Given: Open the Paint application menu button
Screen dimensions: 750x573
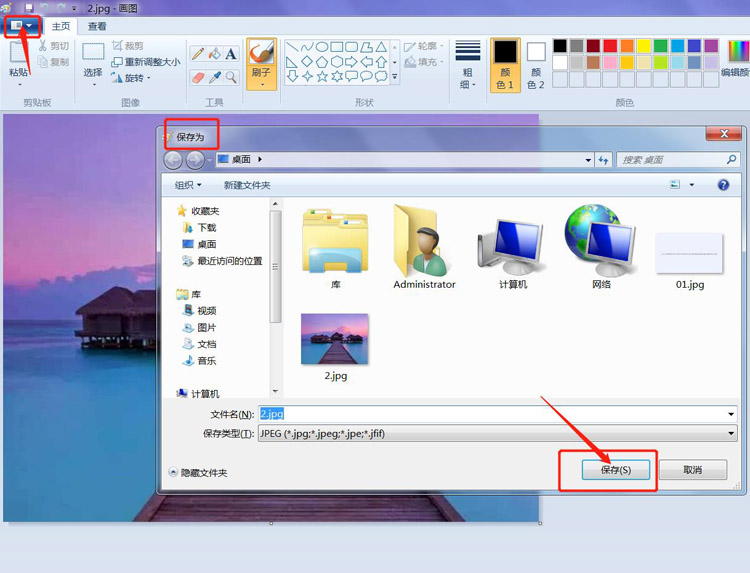Looking at the screenshot, I should [21, 26].
